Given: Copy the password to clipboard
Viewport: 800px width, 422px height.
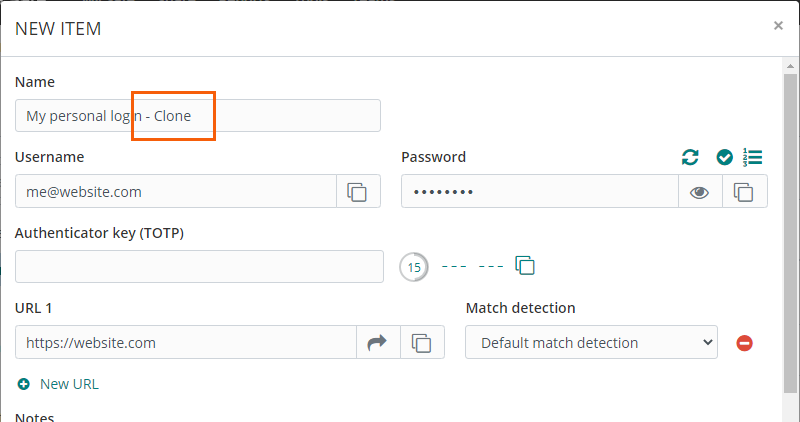Looking at the screenshot, I should click(x=744, y=192).
